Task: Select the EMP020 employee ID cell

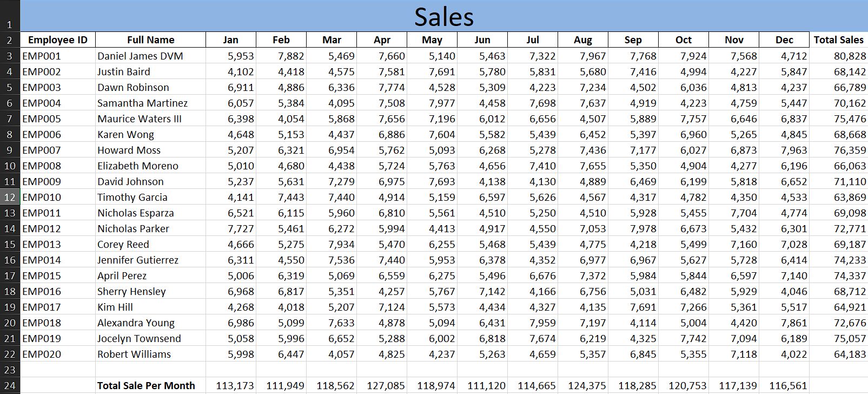Action: point(42,354)
